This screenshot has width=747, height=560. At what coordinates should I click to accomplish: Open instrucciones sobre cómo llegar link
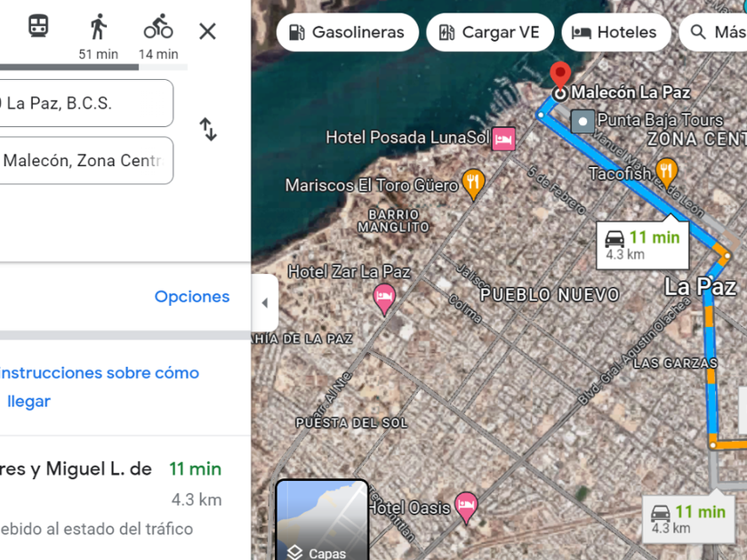tap(99, 387)
